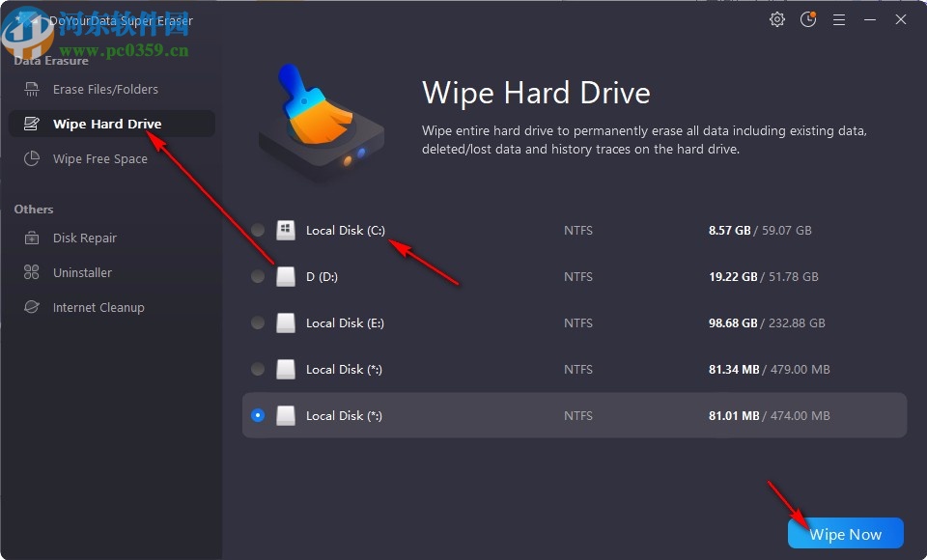Click the selected 474.00 MB Local Disk row
Viewport: 927px width, 560px height.
tap(574, 416)
